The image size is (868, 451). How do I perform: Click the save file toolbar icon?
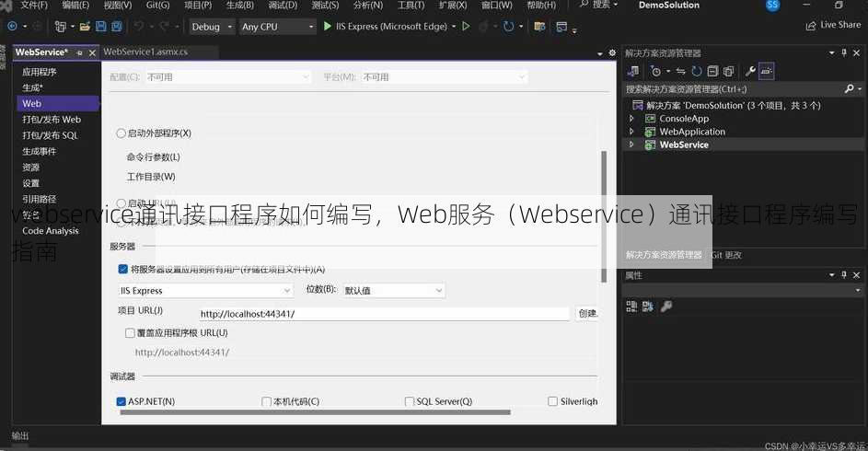pyautogui.click(x=100, y=26)
